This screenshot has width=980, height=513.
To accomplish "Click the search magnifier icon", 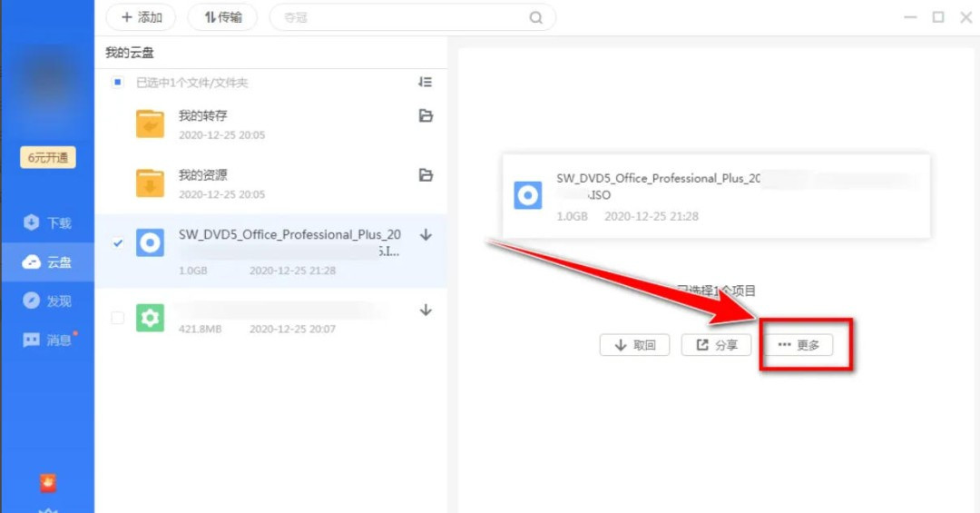I will point(536,17).
